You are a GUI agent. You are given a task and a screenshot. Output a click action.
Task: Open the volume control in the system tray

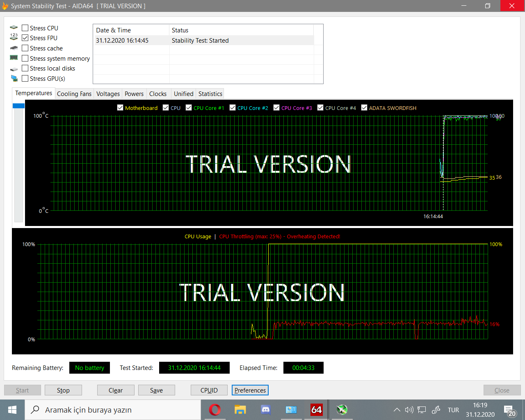click(409, 410)
